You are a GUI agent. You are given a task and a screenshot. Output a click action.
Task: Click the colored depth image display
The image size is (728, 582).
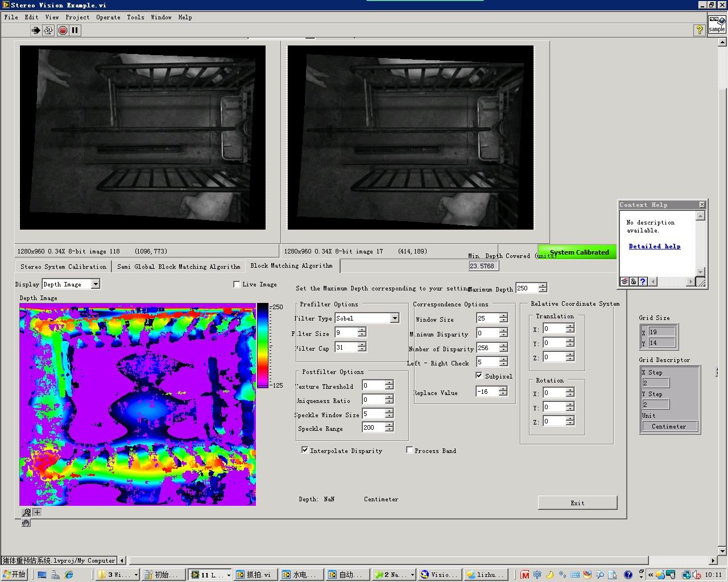(x=138, y=404)
